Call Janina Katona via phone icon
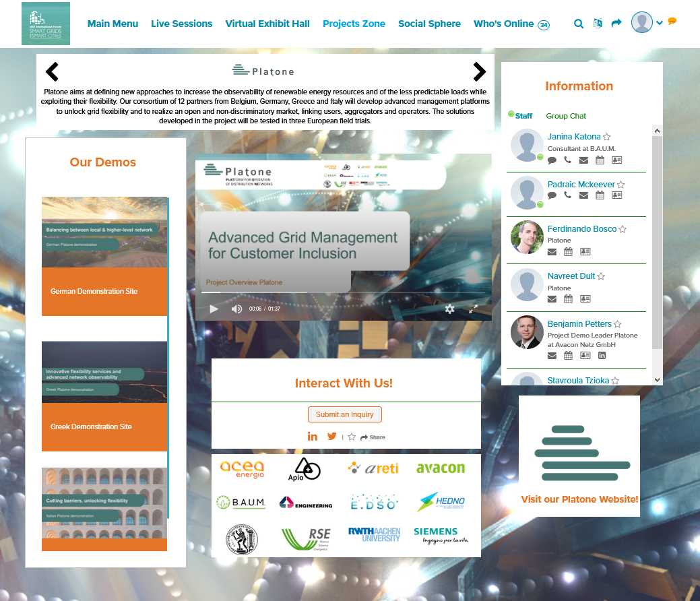700x601 pixels. (567, 160)
